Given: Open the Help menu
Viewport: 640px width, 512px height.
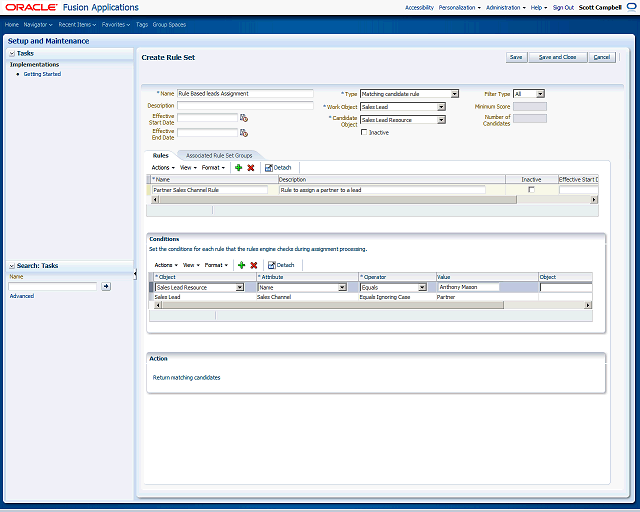Looking at the screenshot, I should (539, 7).
